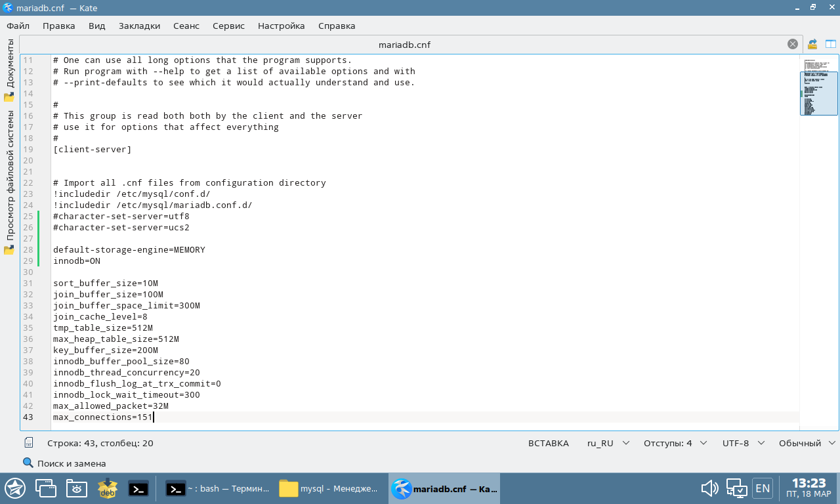
Task: Open the clock showing 13:23
Action: click(809, 488)
